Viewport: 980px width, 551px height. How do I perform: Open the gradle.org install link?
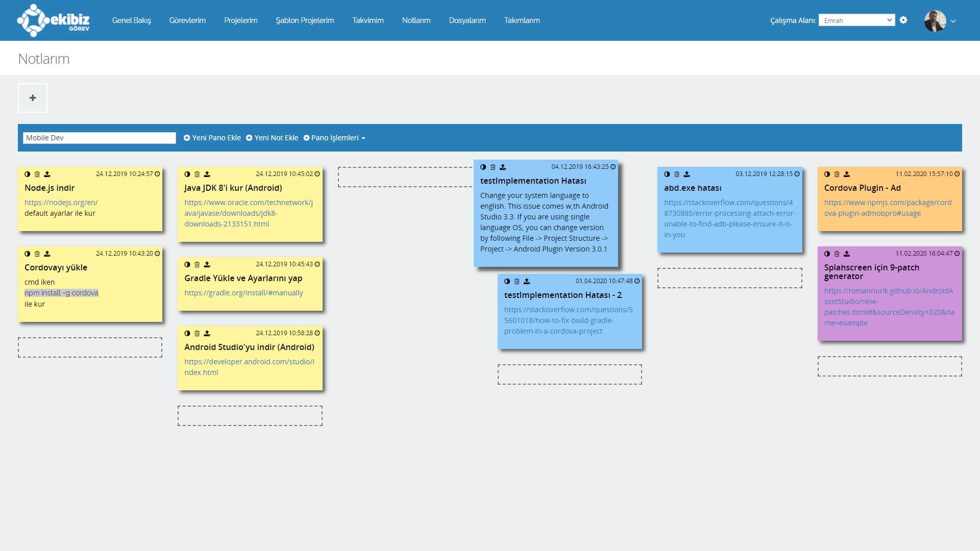tap(243, 293)
